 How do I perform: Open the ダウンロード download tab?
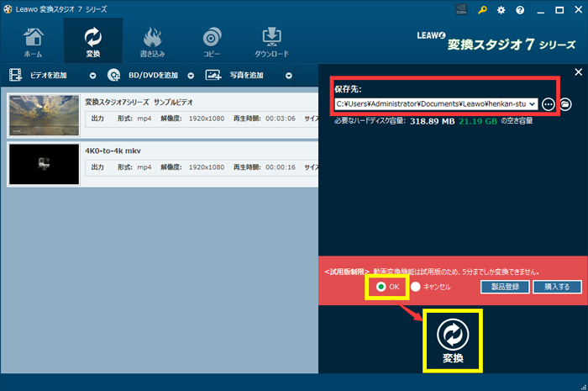pos(271,42)
